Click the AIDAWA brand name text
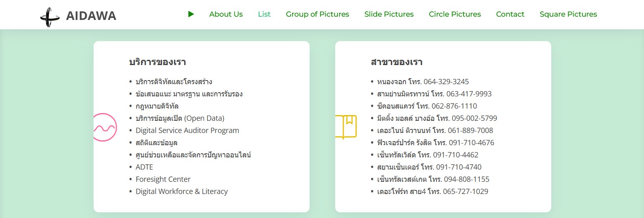Image resolution: width=644 pixels, height=218 pixels. point(91,16)
